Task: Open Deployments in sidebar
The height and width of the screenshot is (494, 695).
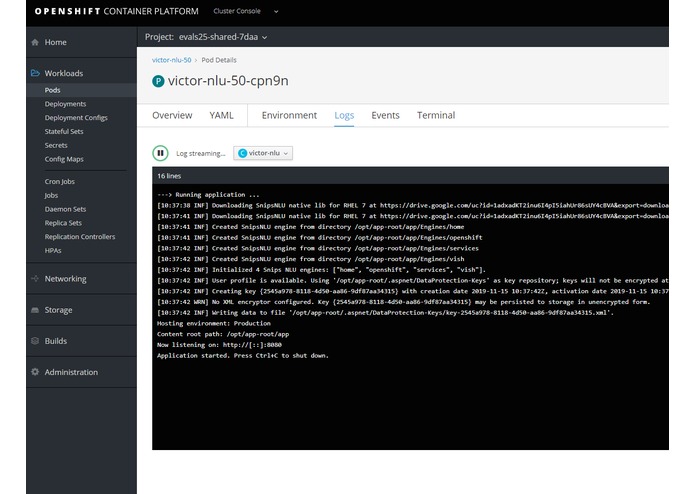Action: (65, 104)
